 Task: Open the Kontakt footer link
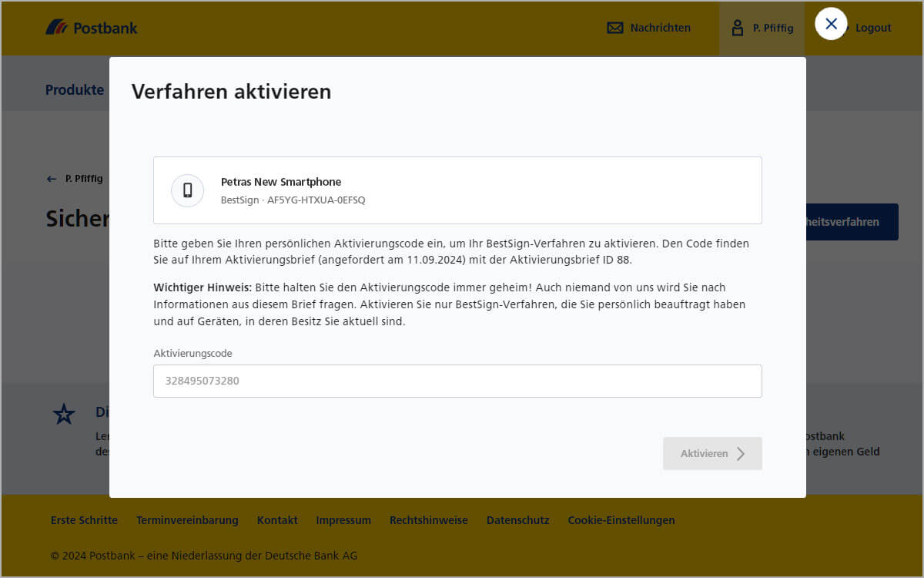[277, 520]
